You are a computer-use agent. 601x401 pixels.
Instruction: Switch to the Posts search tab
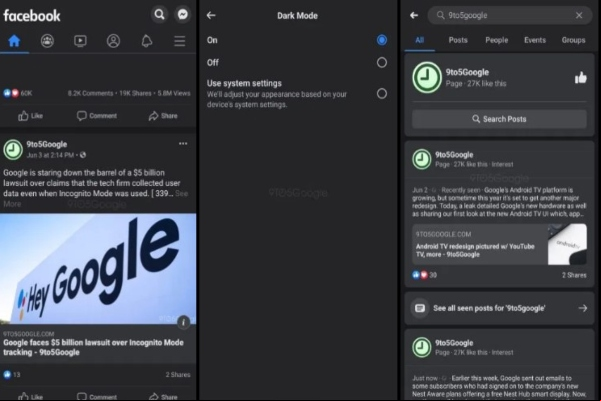tap(458, 40)
